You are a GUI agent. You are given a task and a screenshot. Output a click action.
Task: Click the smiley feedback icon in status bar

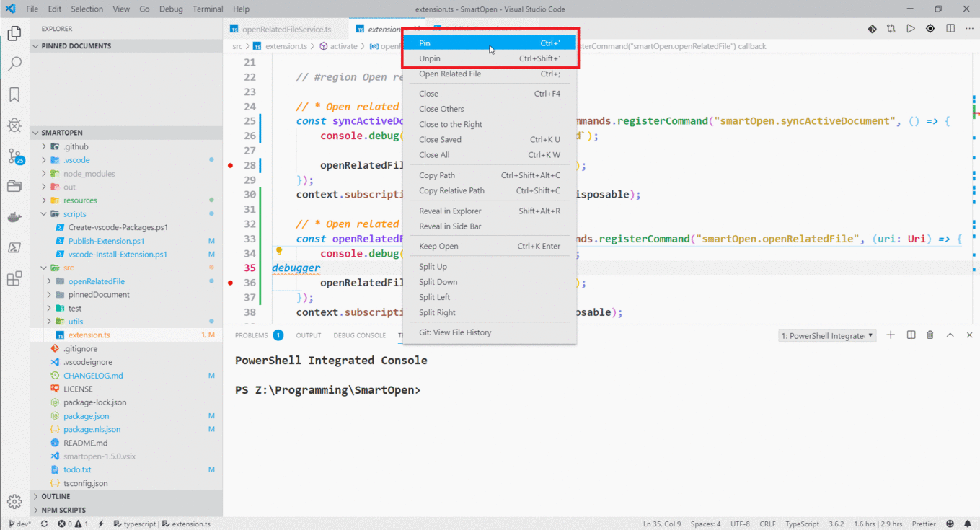pyautogui.click(x=950, y=524)
